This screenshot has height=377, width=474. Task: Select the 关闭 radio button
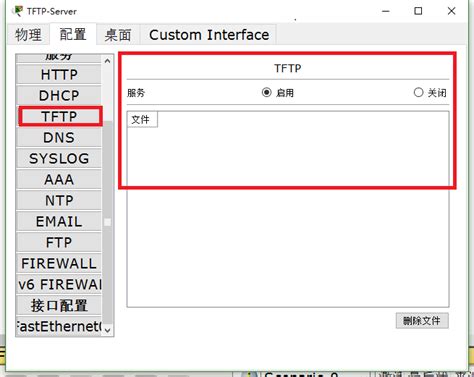coord(418,92)
